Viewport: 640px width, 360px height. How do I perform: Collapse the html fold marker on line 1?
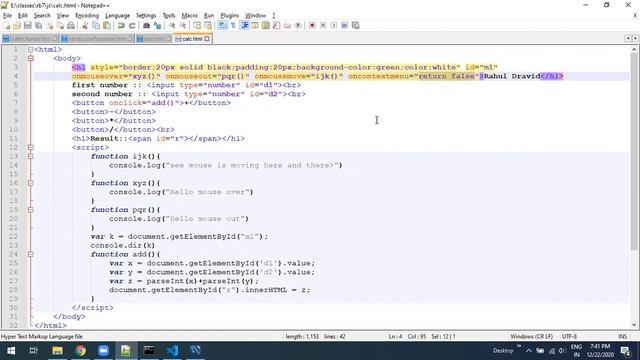[31, 49]
